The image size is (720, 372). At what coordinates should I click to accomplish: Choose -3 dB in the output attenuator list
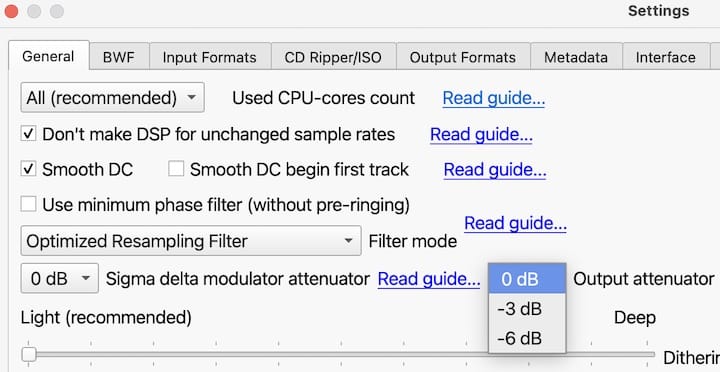coord(527,309)
